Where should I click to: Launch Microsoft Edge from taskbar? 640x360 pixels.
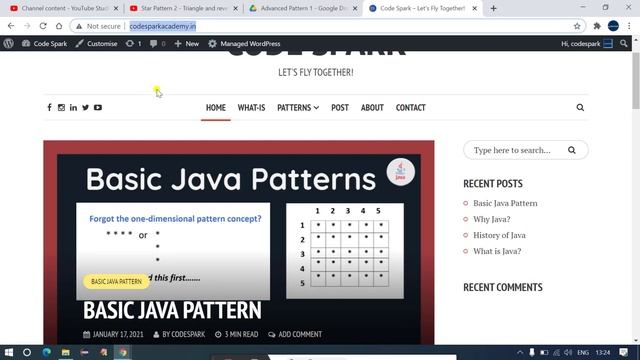pos(47,352)
